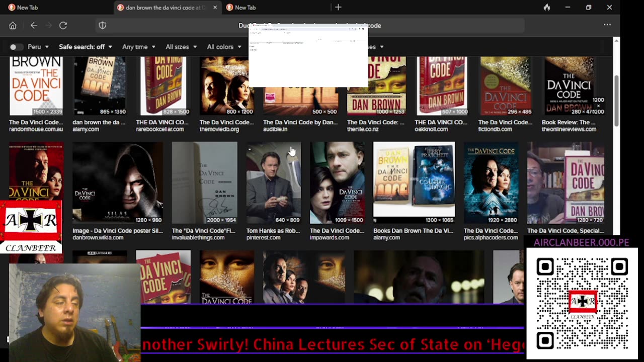Switch to first New Tab

point(55,8)
